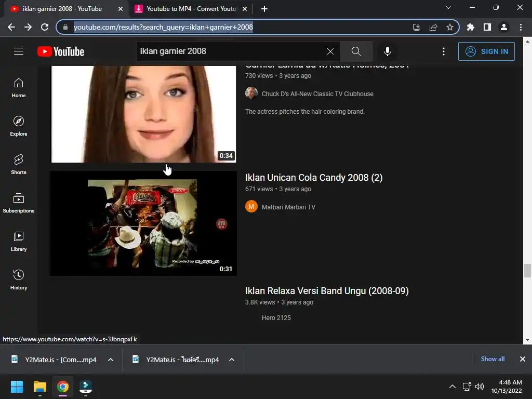Visit Matbari Marbari TV channel
Screen dimensions: 532x399
pos(288,207)
